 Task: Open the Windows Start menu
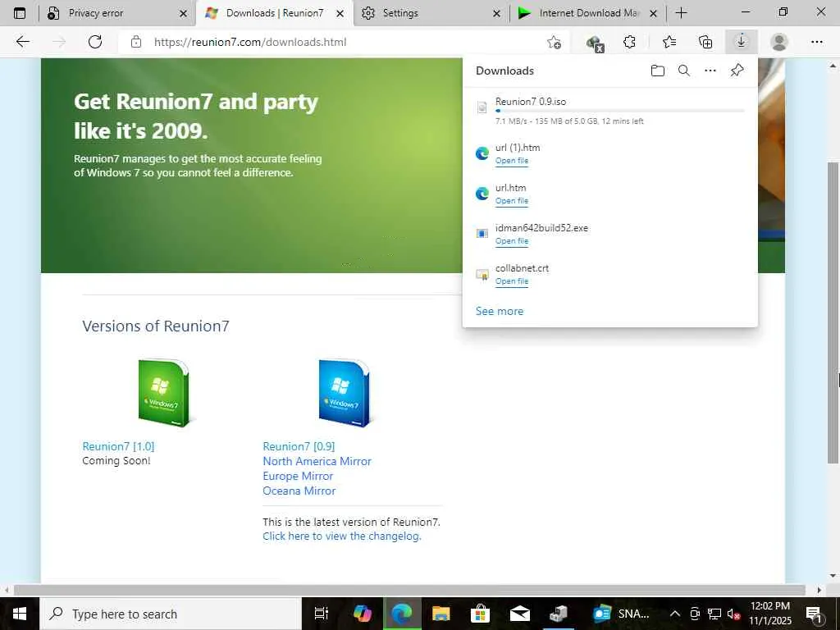(20, 614)
